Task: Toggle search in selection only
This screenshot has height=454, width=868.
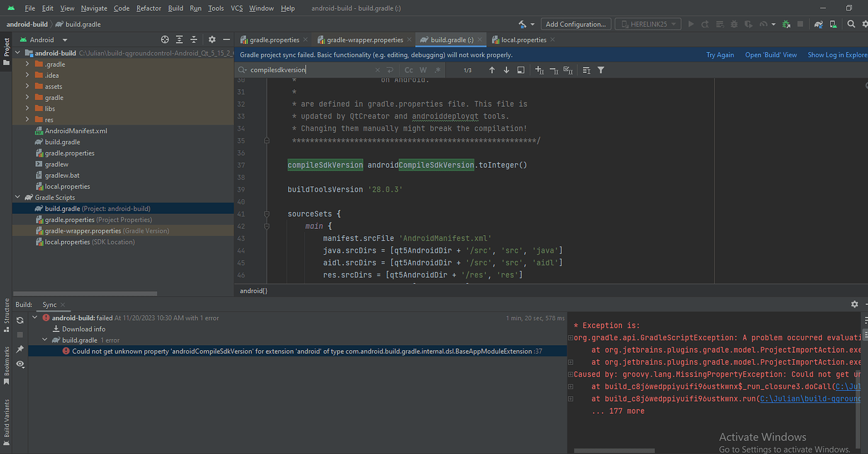Action: [521, 70]
